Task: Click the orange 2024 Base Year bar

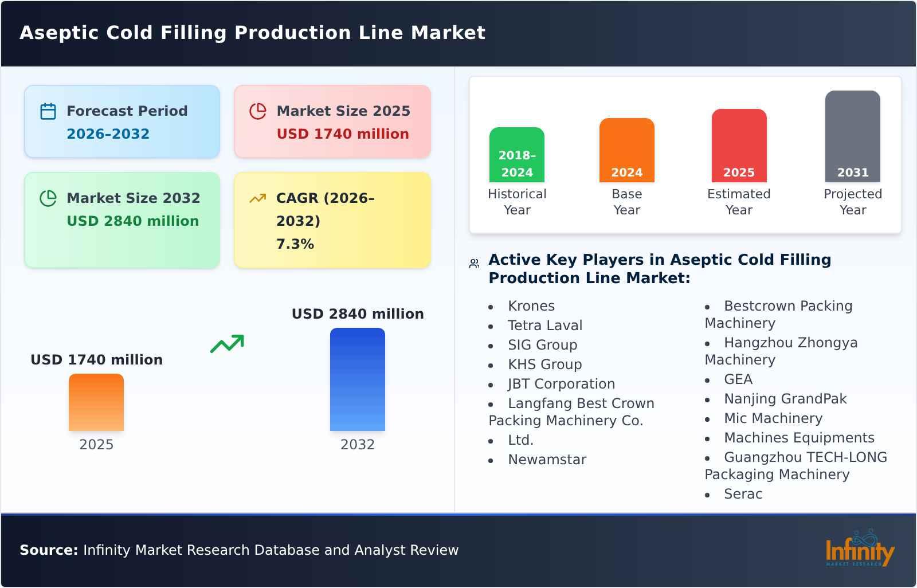Action: [x=626, y=149]
